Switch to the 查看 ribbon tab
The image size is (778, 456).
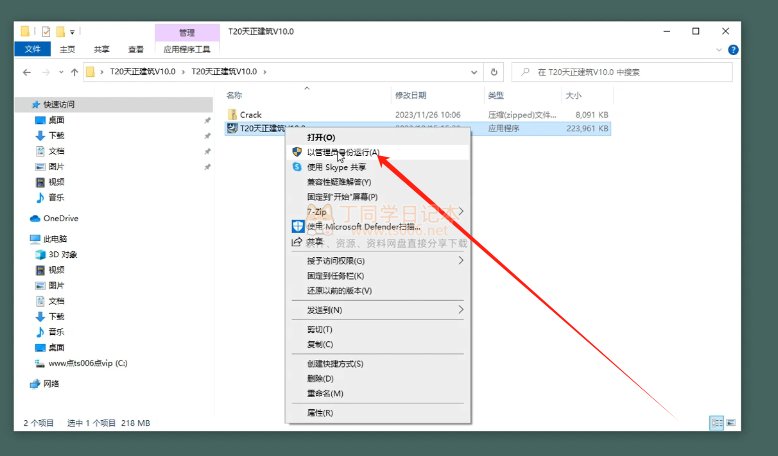point(135,49)
